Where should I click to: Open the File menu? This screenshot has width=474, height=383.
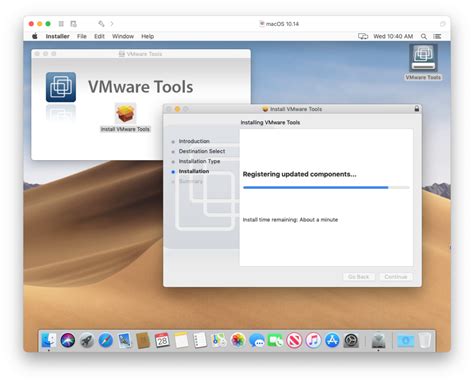[x=82, y=36]
